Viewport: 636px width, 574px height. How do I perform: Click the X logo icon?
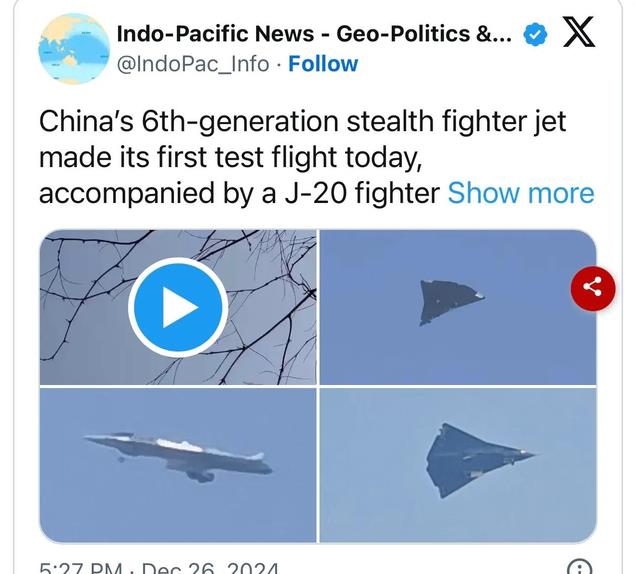point(579,32)
